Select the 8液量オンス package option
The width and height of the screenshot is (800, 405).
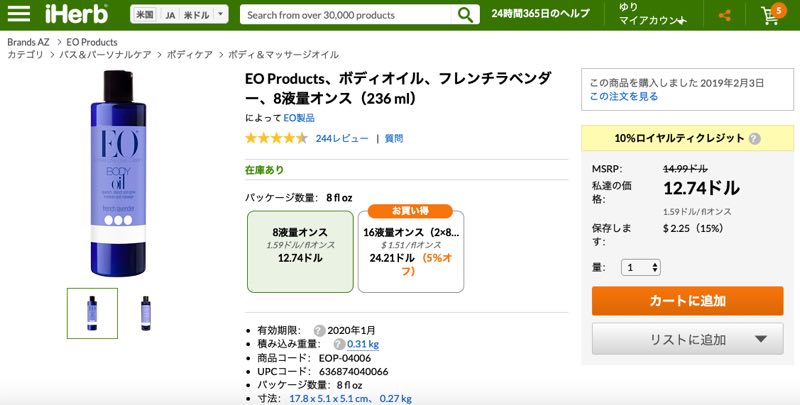(299, 251)
